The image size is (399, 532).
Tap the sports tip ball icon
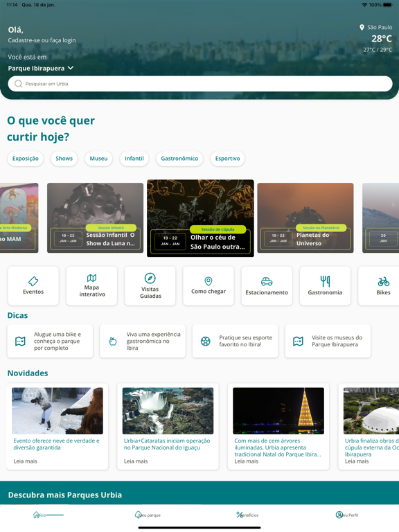pos(205,341)
